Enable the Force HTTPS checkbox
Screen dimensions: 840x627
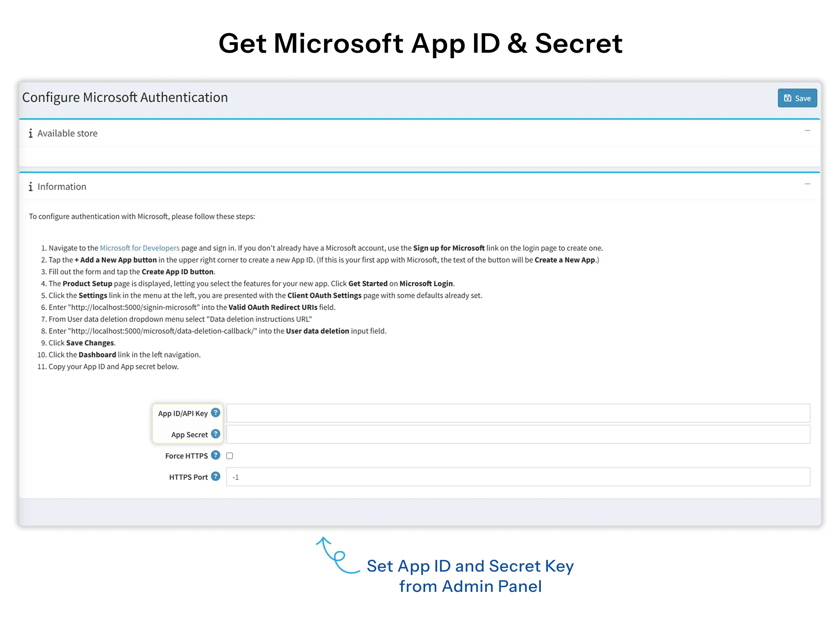[x=230, y=456]
